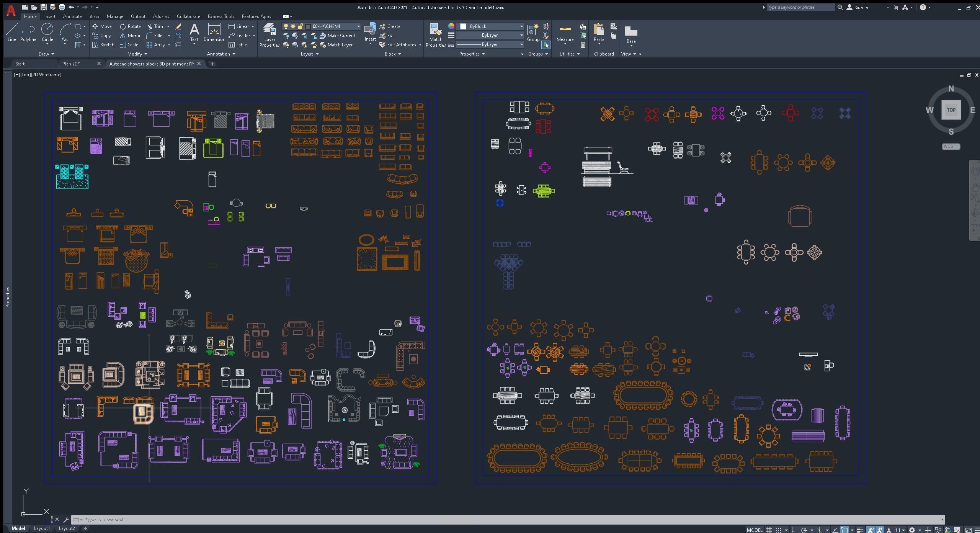Toggle lineweight display in status bar
The height and width of the screenshot is (533, 980).
[860, 530]
